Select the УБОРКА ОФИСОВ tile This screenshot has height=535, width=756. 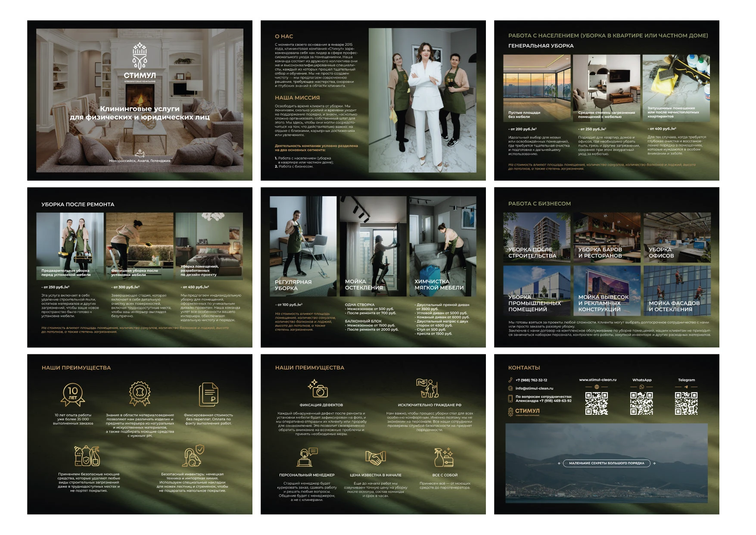pyautogui.click(x=676, y=237)
